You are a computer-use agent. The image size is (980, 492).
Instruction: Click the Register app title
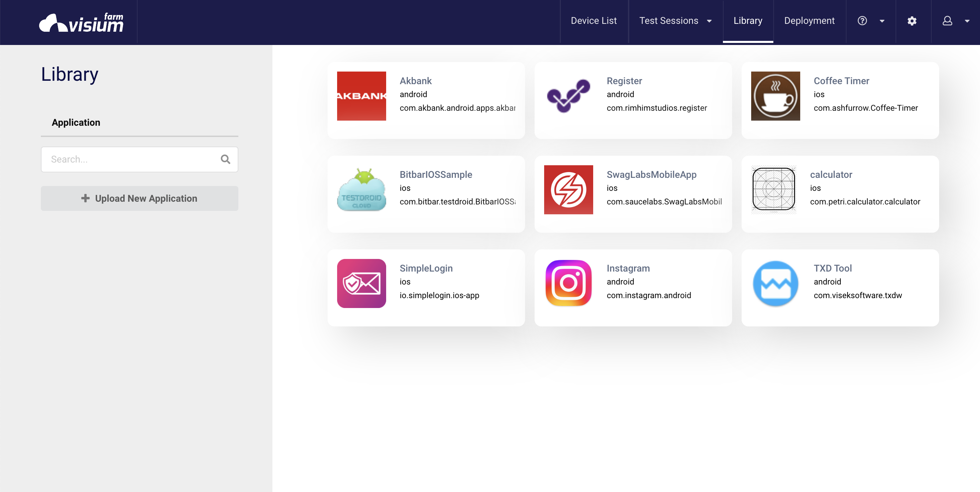coord(624,81)
